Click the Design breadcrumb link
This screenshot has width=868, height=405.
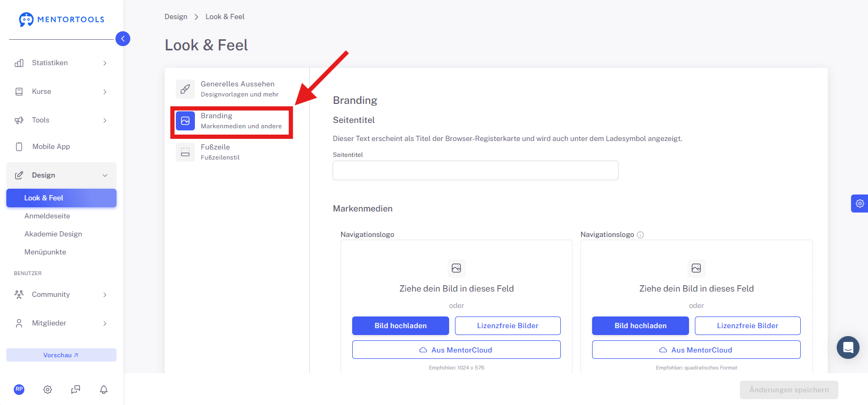point(176,17)
